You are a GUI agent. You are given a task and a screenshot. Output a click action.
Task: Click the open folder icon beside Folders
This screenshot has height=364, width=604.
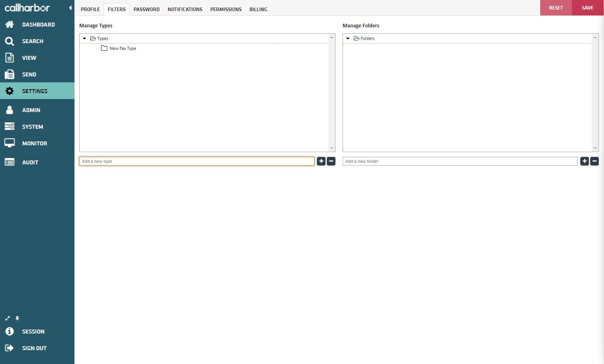(356, 38)
